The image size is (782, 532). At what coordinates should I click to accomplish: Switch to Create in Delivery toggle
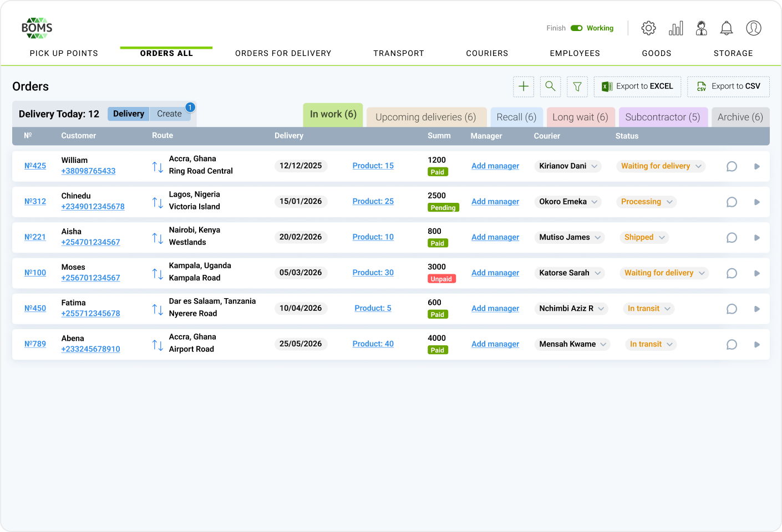point(169,114)
